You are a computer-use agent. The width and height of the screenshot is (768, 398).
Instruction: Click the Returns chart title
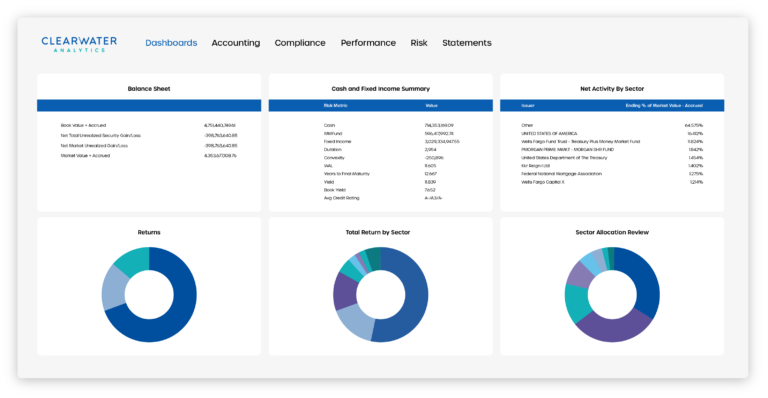149,232
